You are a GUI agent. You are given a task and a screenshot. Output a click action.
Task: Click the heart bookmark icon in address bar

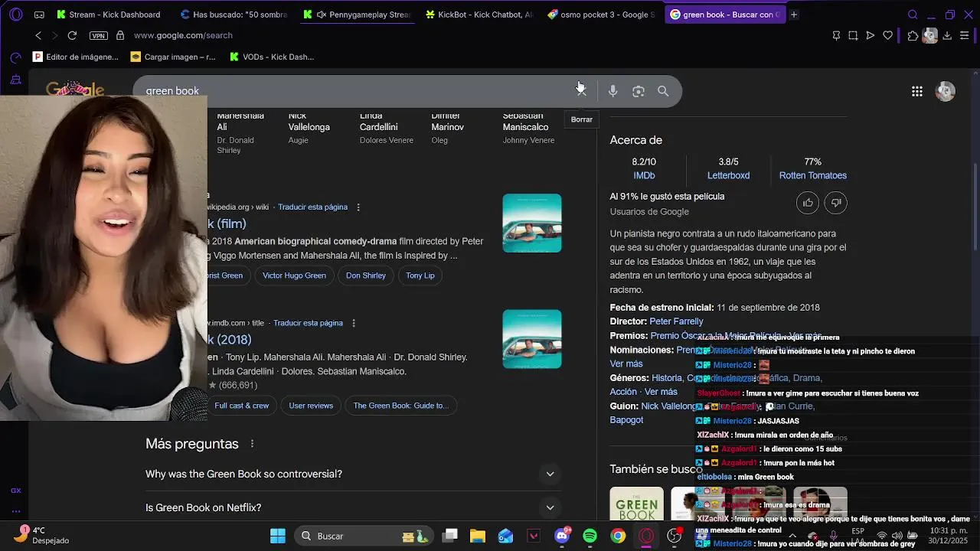click(887, 35)
